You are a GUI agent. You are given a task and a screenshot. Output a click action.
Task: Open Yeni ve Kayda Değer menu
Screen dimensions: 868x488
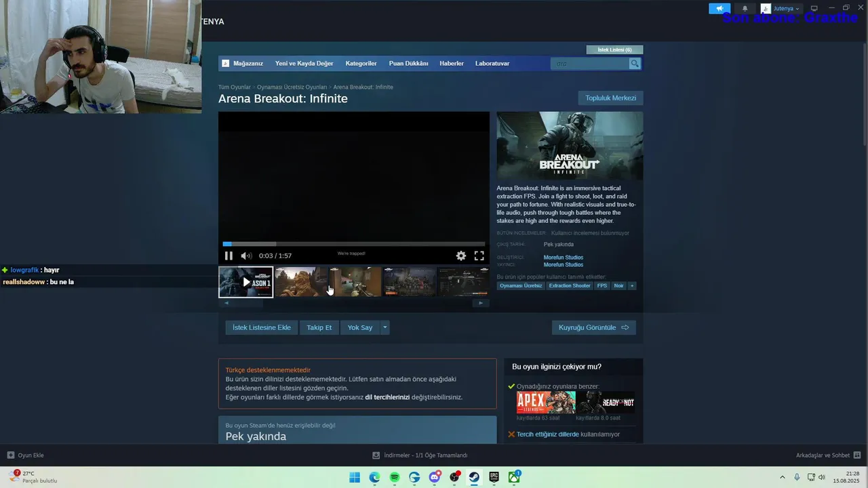(304, 64)
